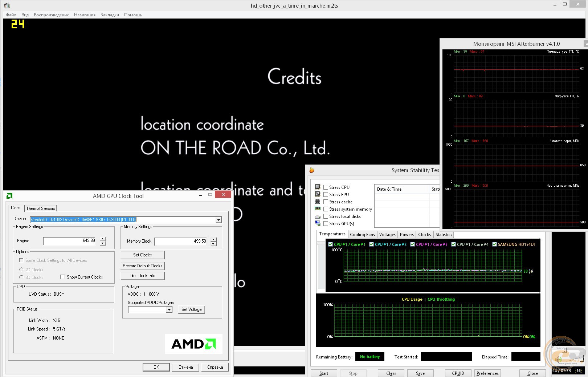Open the Voltages tab
This screenshot has width=588, height=377.
pos(387,235)
